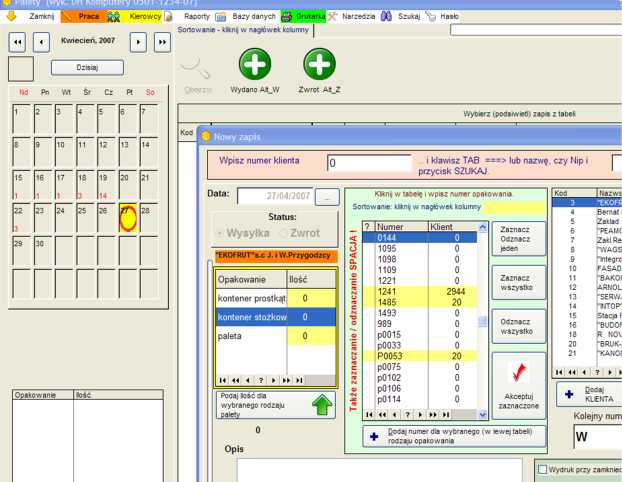Click the Wpisz numer klienta input field
The width and height of the screenshot is (622, 482).
click(x=370, y=163)
